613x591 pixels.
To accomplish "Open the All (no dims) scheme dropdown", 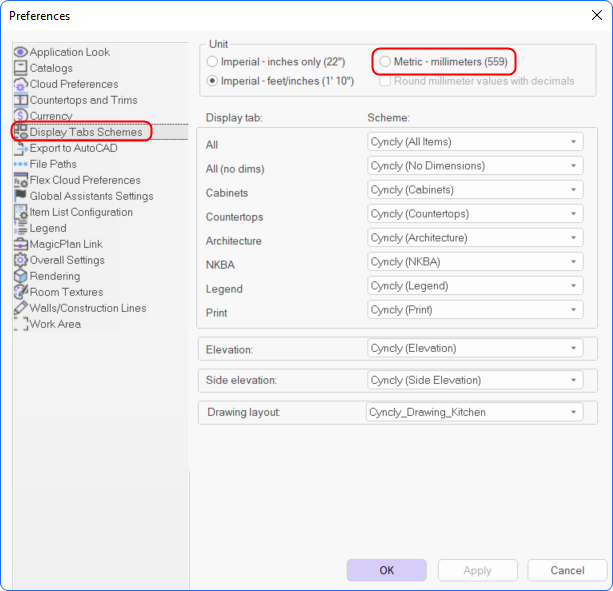I will point(475,166).
